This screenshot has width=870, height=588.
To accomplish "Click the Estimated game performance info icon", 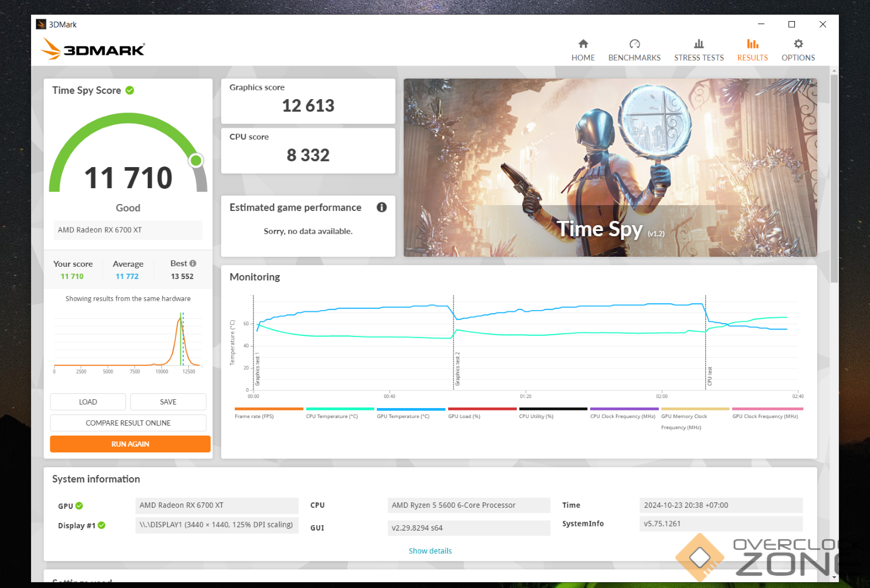I will 381,208.
